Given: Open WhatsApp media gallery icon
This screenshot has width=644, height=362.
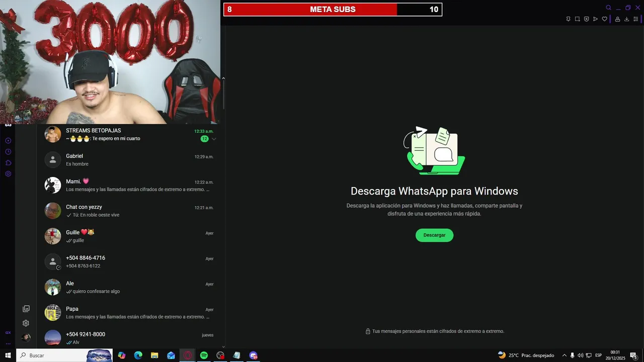Looking at the screenshot, I should 26,309.
